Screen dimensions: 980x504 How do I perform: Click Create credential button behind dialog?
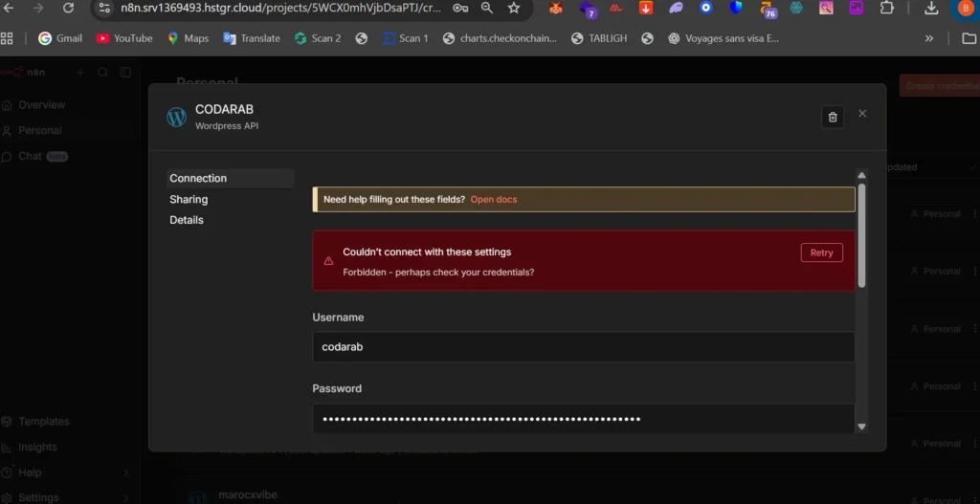click(940, 85)
